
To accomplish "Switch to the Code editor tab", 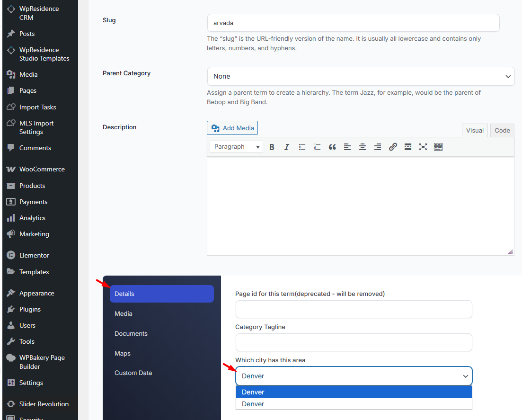I will 502,131.
